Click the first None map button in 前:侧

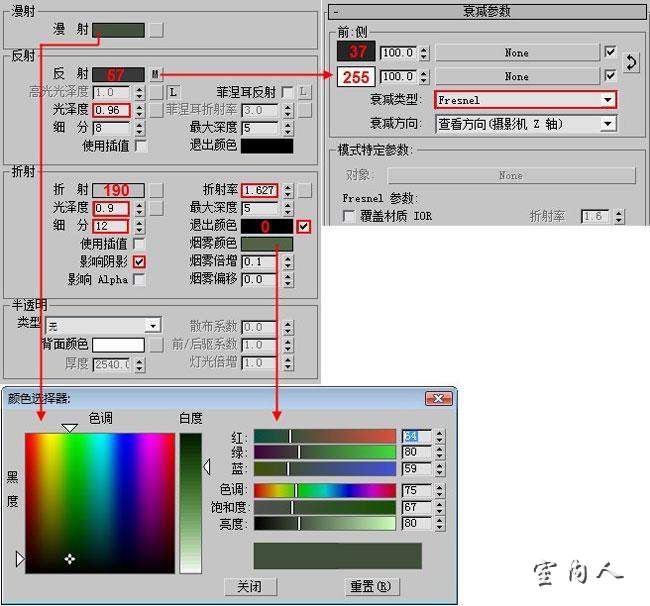point(517,53)
